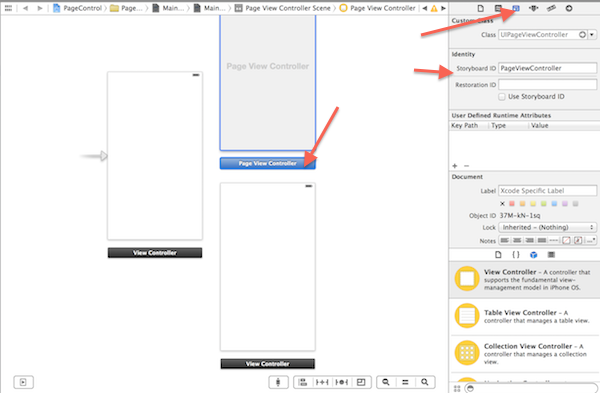Open the Connections inspector tab

click(569, 8)
